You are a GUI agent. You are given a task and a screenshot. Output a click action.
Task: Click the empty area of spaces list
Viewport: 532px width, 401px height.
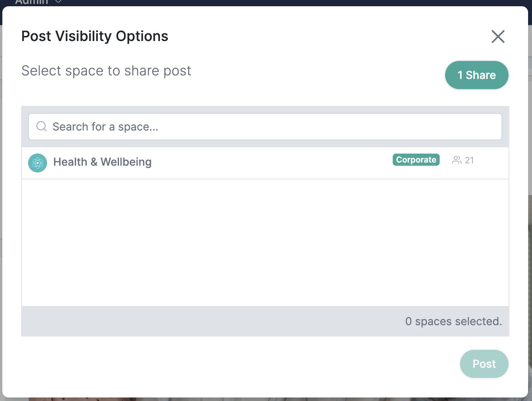265,242
